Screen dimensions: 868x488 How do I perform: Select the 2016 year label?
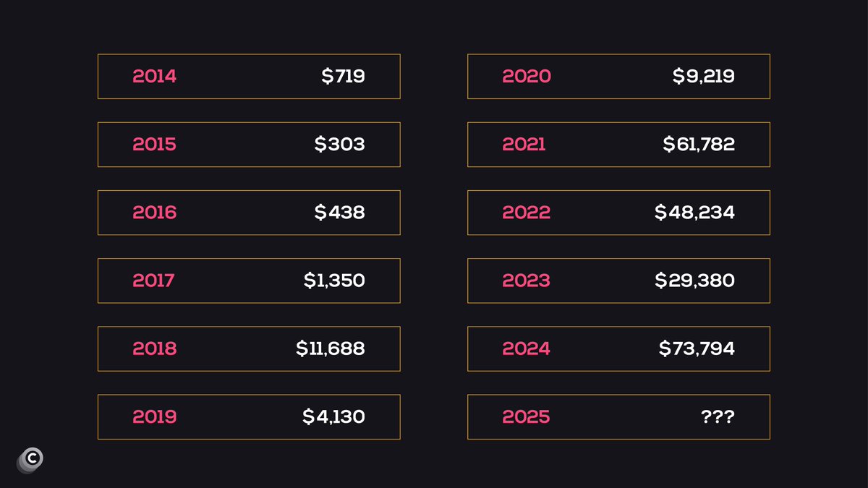coord(154,213)
